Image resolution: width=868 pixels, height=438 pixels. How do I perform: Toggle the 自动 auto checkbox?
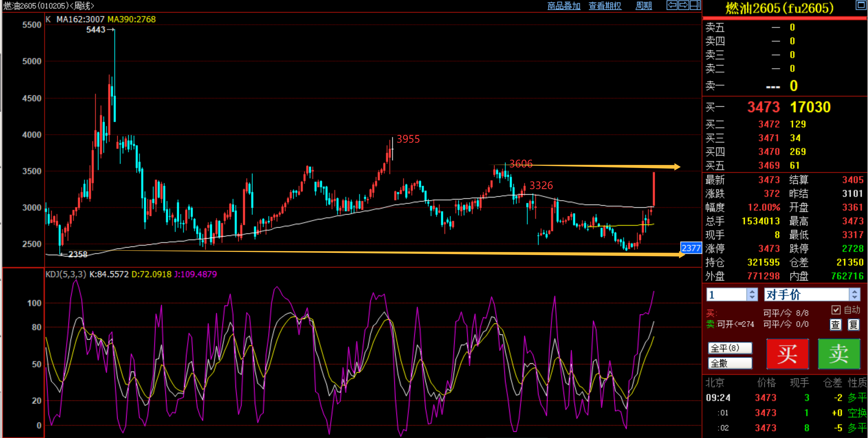[836, 310]
